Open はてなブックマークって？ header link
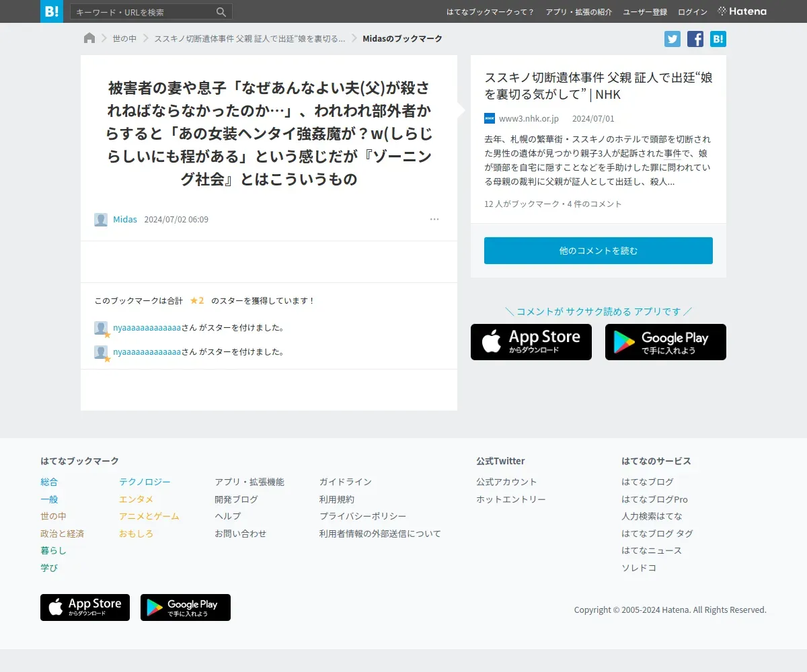Screen dimensions: 807x672 490,12
